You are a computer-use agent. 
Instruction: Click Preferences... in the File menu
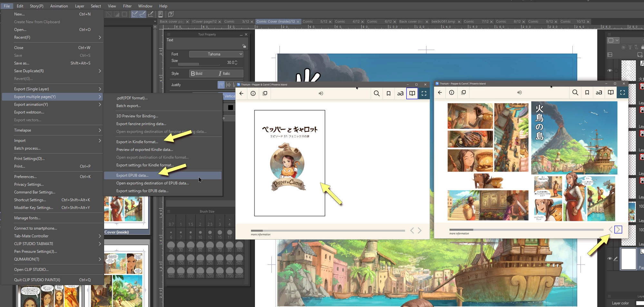[x=53, y=177]
